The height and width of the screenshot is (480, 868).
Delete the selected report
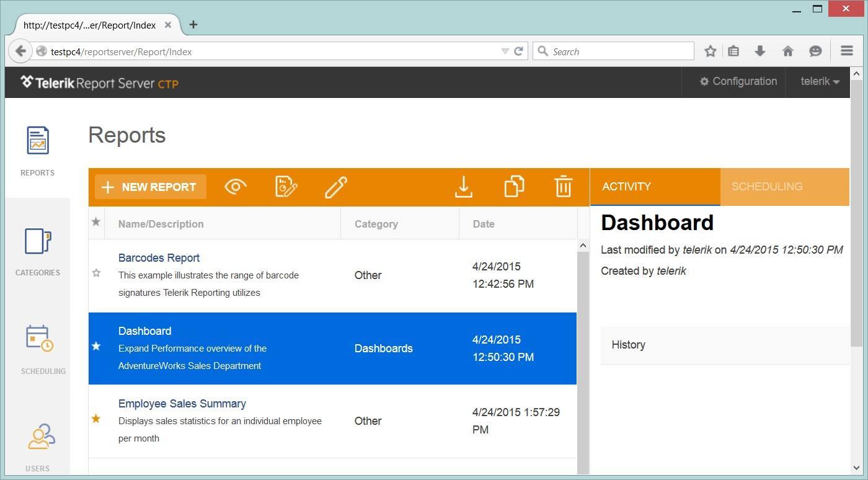pyautogui.click(x=563, y=186)
